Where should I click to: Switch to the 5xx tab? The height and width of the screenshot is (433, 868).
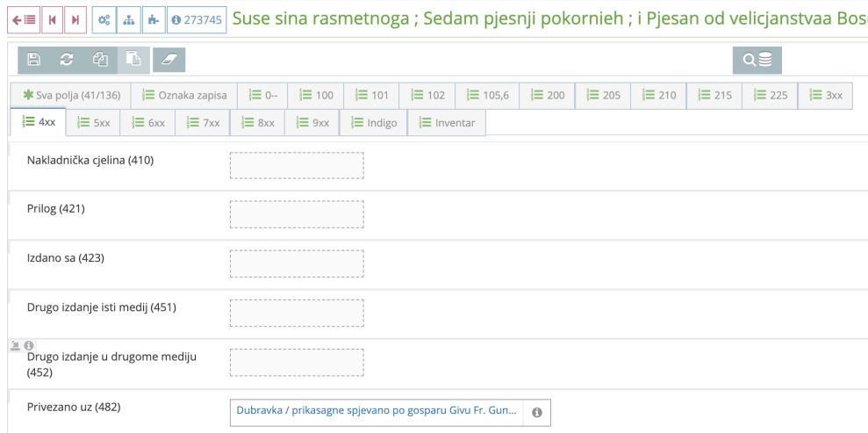pyautogui.click(x=93, y=123)
